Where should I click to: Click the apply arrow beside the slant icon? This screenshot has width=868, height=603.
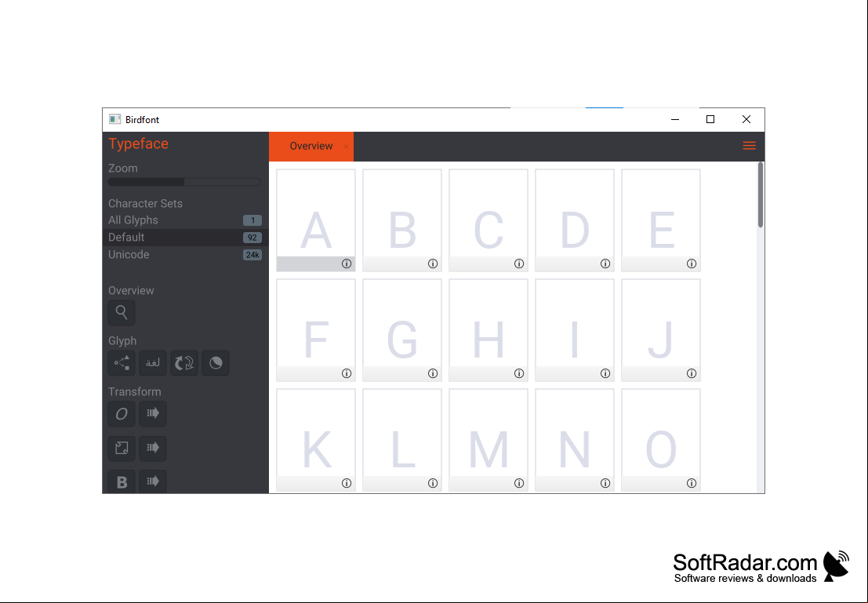pos(153,413)
